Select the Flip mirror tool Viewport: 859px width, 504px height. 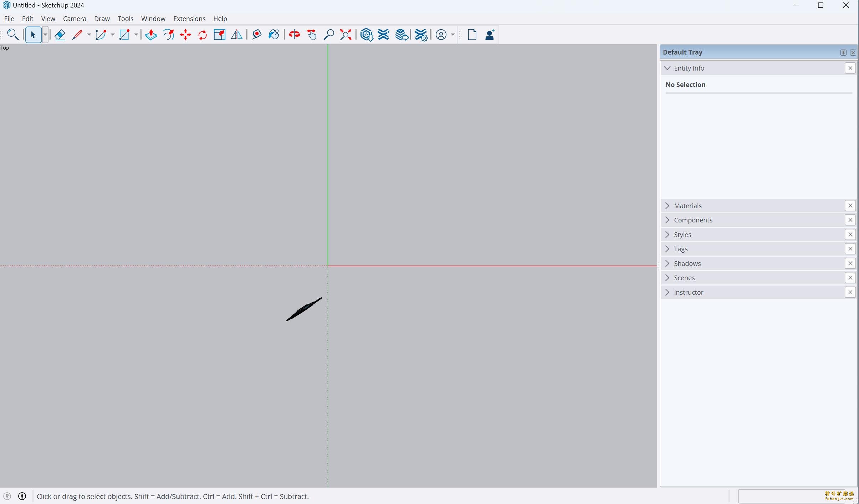pyautogui.click(x=236, y=35)
